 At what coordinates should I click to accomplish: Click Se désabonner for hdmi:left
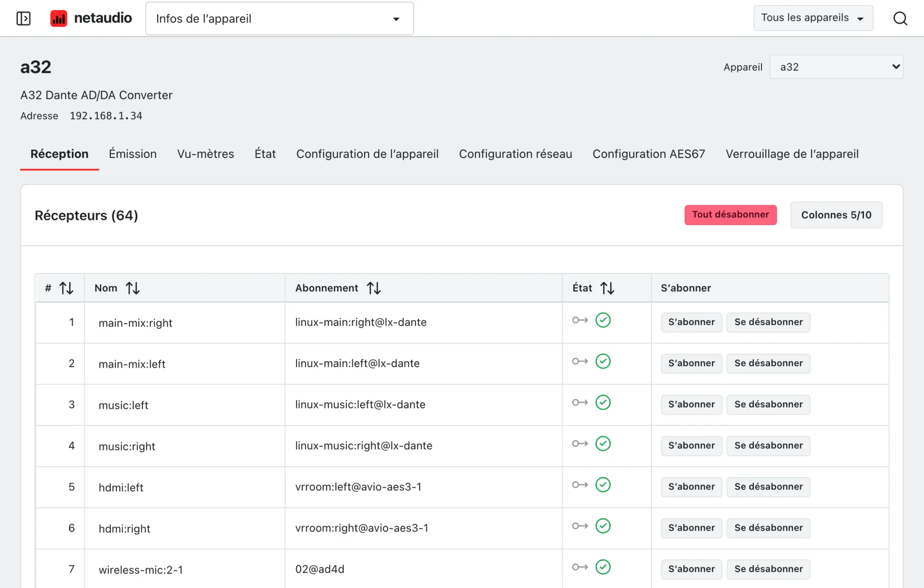[768, 486]
